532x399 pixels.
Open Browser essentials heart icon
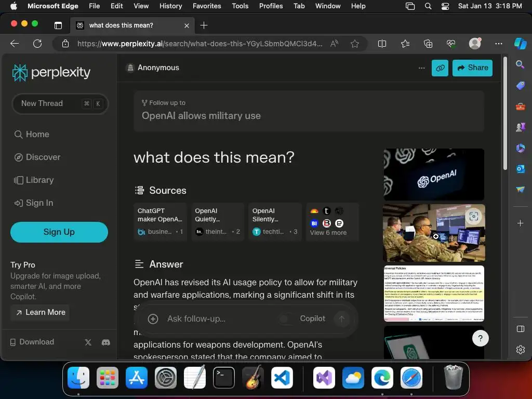click(451, 44)
